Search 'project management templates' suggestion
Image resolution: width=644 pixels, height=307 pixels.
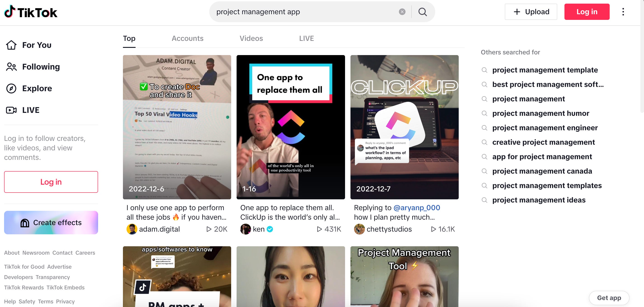coord(547,186)
